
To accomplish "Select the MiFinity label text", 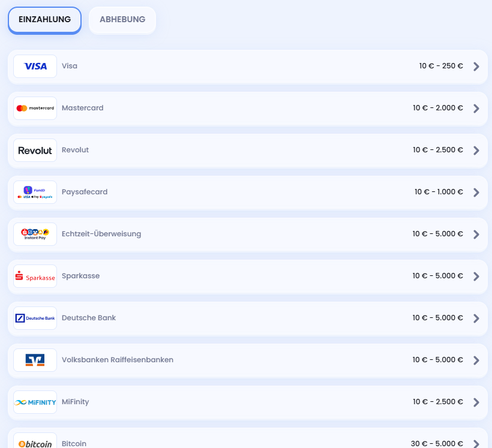I will pos(76,402).
